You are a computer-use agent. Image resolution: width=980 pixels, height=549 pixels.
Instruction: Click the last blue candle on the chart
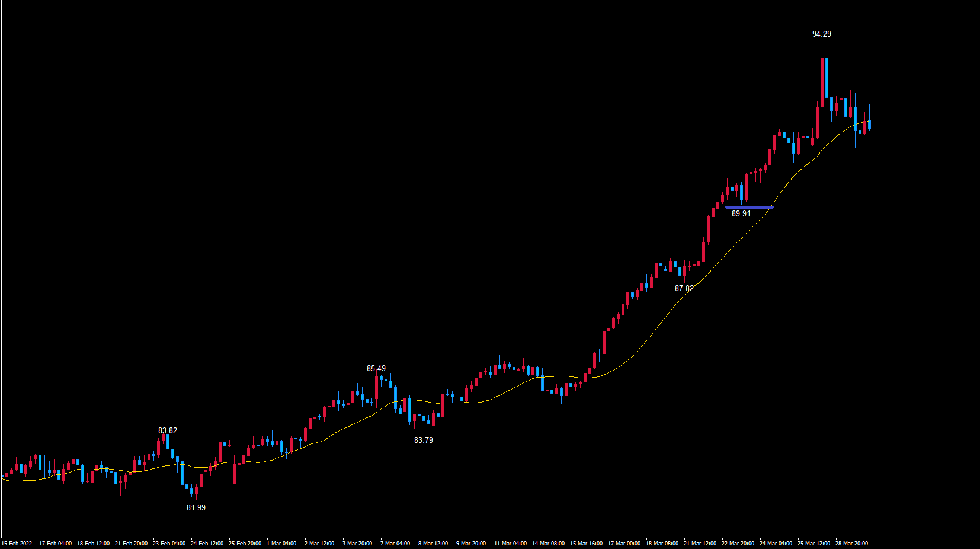pyautogui.click(x=869, y=124)
